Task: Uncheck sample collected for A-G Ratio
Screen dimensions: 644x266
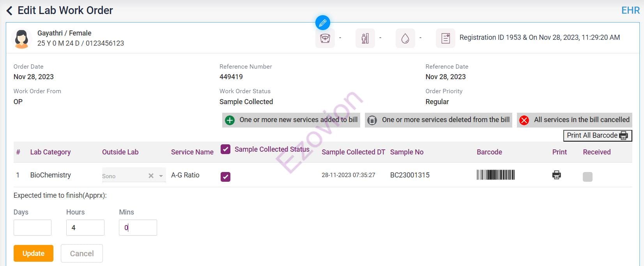Action: [x=225, y=177]
